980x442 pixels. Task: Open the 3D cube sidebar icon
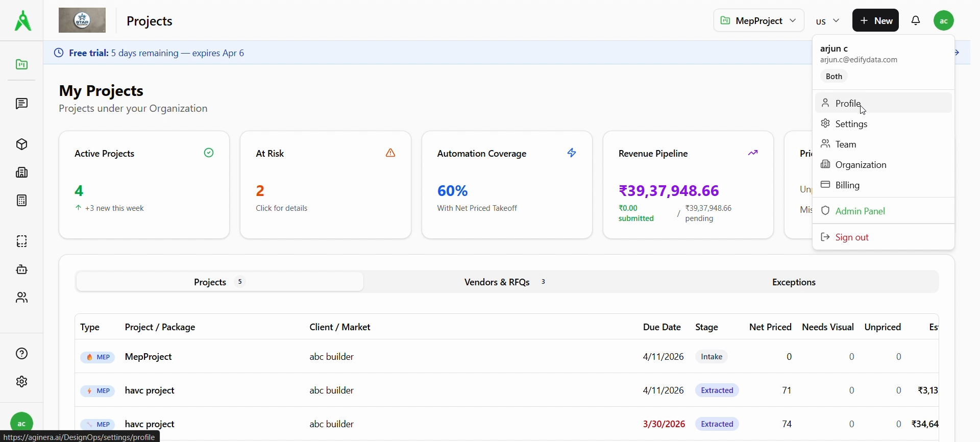coord(21,144)
